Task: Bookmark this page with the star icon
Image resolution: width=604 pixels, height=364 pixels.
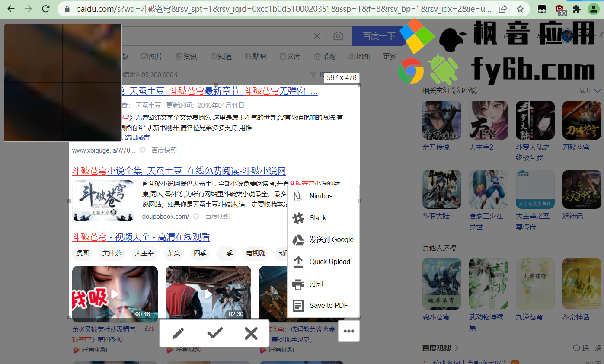Action: click(x=520, y=9)
